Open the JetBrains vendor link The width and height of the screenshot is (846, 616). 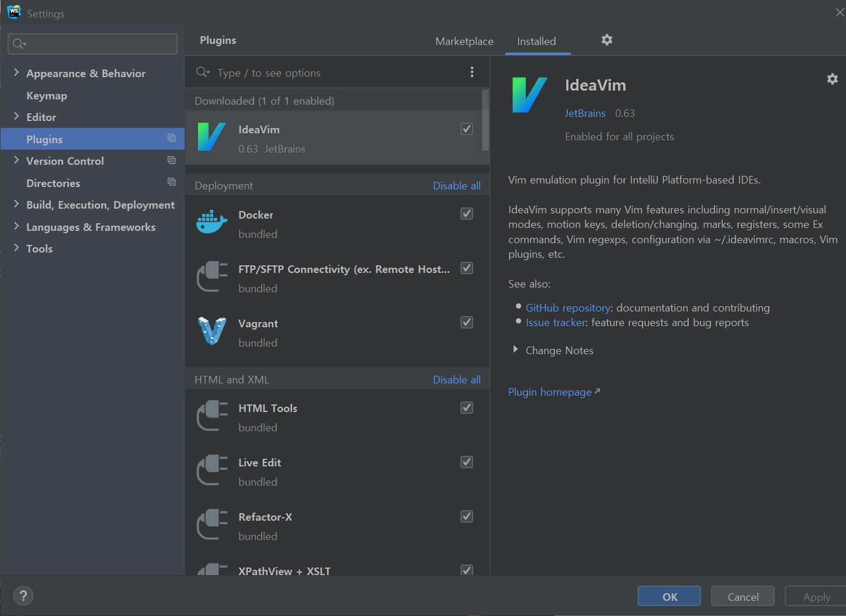(585, 113)
